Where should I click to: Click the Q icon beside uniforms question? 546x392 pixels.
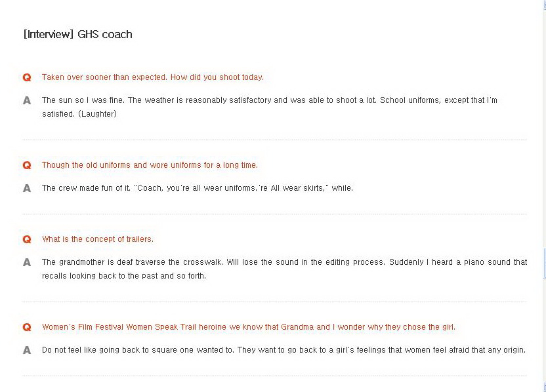27,165
